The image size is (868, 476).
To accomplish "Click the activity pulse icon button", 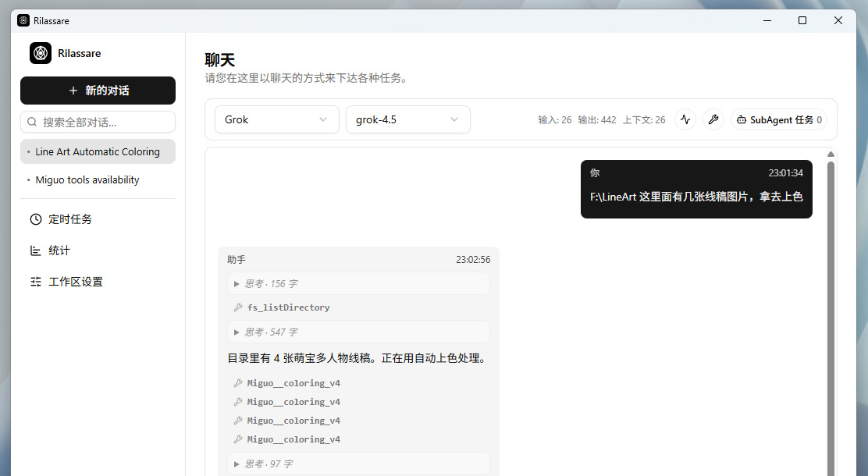I will [685, 119].
